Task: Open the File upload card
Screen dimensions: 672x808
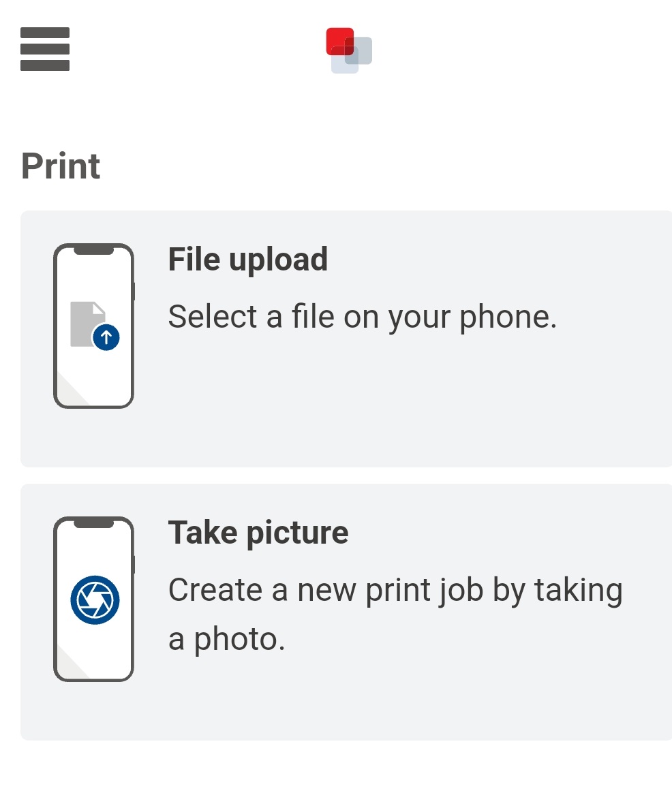Action: point(346,339)
